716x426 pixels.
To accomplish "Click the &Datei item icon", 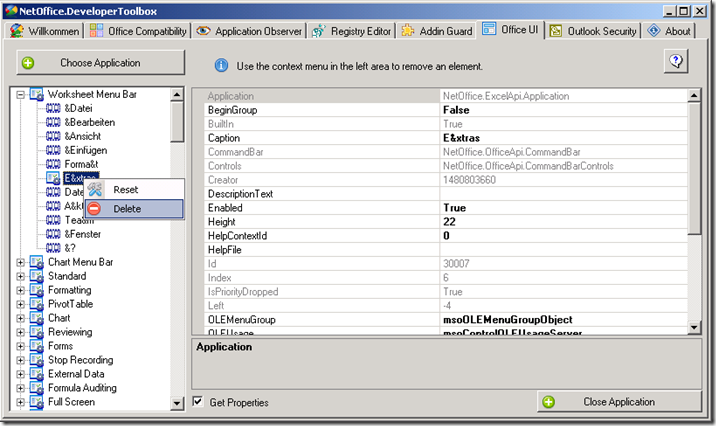I will click(x=54, y=108).
